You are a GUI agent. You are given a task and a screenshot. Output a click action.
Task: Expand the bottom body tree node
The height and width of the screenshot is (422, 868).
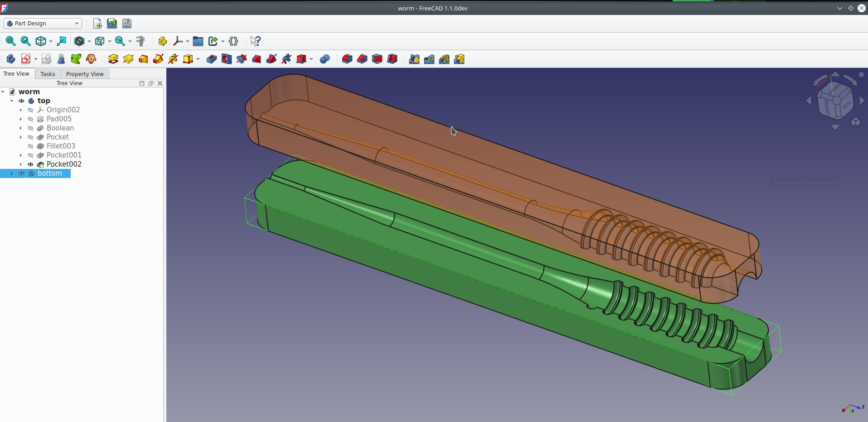12,173
